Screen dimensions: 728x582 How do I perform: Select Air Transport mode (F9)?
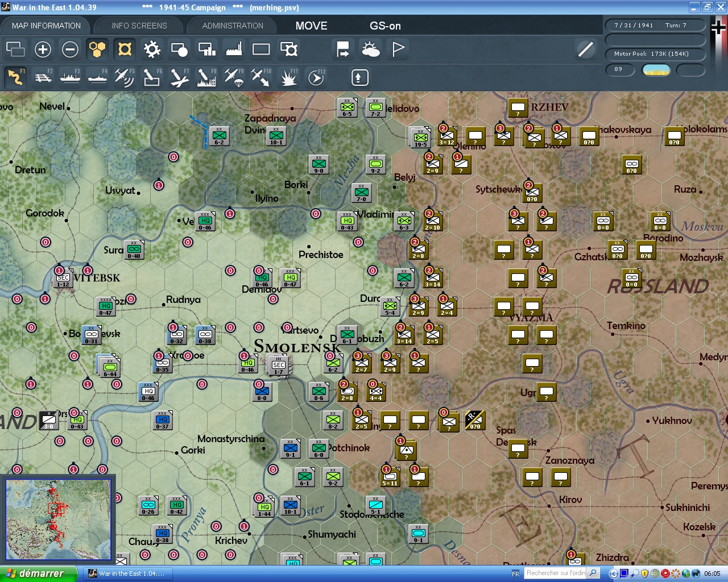point(234,77)
